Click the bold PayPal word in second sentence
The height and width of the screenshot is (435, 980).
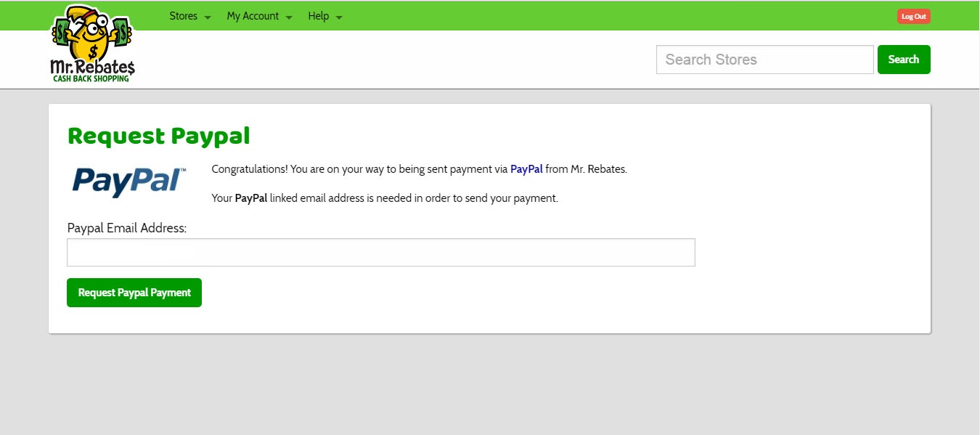click(250, 198)
